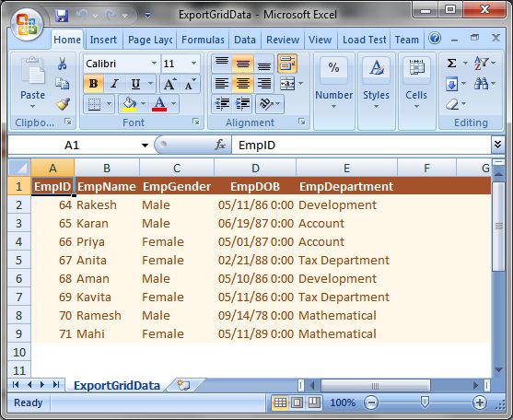Toggle Underline formatting

[x=135, y=84]
